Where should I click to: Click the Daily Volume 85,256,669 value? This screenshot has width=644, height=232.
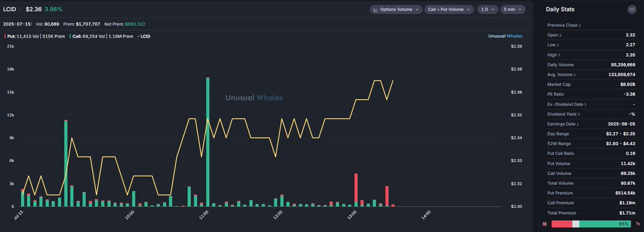623,64
